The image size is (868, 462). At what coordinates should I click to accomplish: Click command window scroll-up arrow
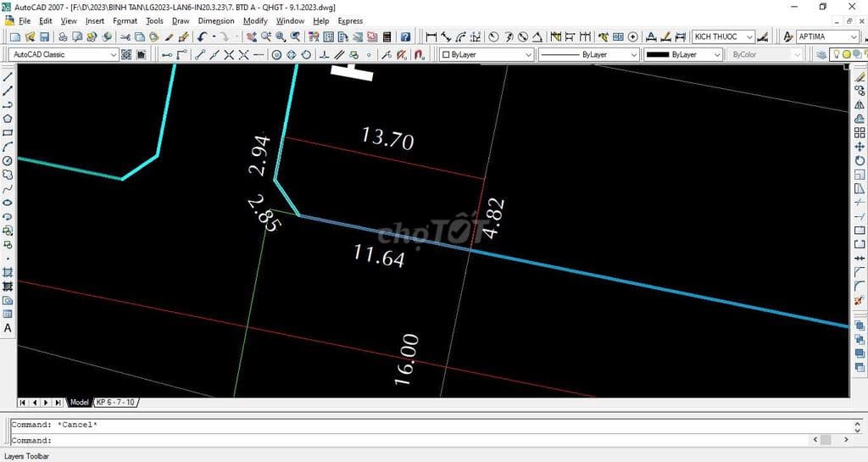click(x=858, y=424)
